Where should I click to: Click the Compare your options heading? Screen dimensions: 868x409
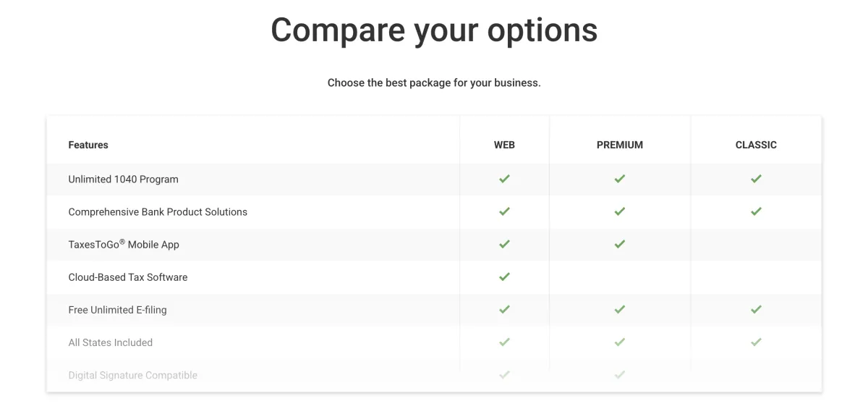pos(434,30)
